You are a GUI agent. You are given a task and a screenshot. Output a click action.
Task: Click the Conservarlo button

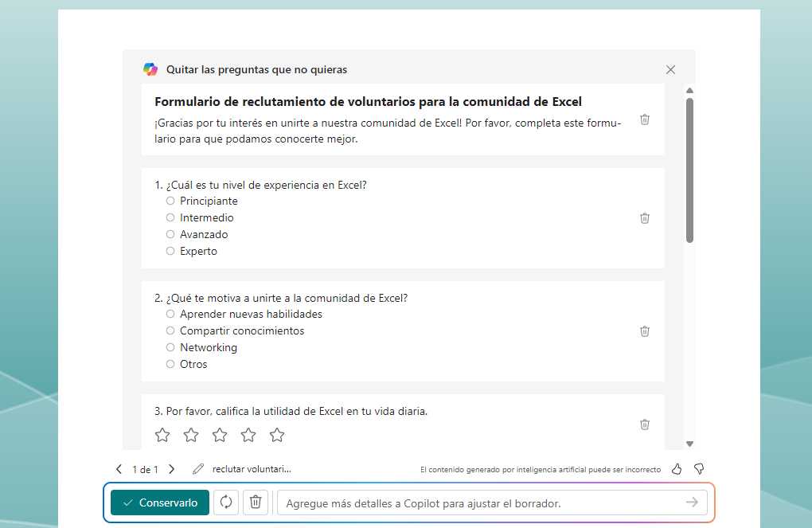[x=160, y=502]
